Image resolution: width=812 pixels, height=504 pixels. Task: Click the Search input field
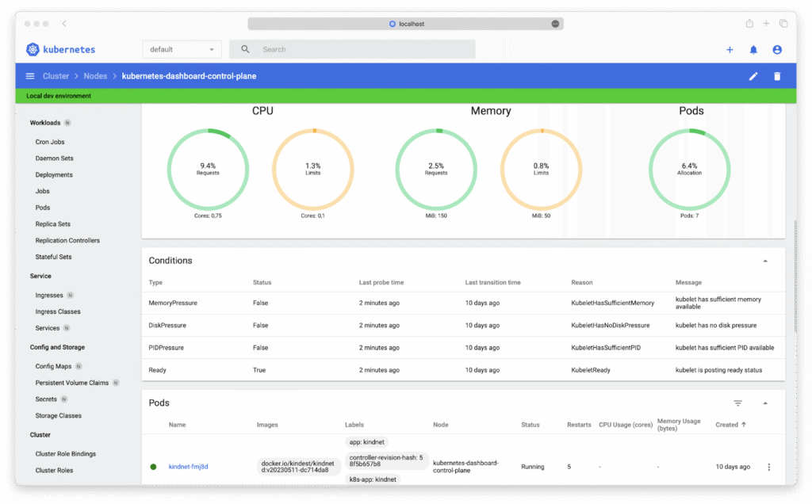pos(352,49)
